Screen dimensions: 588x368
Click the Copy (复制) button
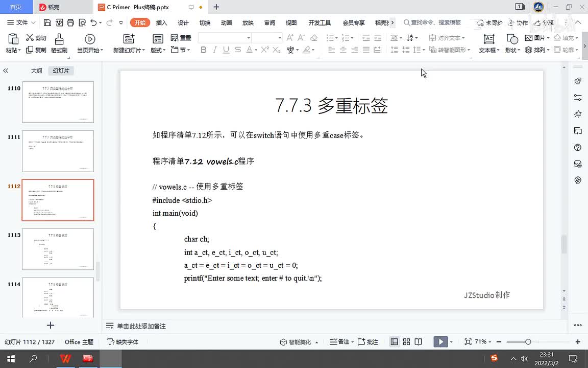[x=36, y=50]
